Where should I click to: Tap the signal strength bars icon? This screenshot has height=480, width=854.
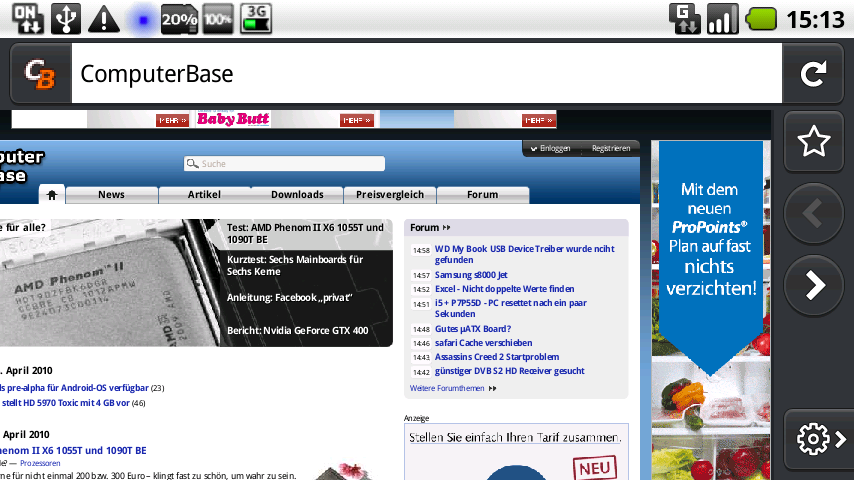[722, 19]
